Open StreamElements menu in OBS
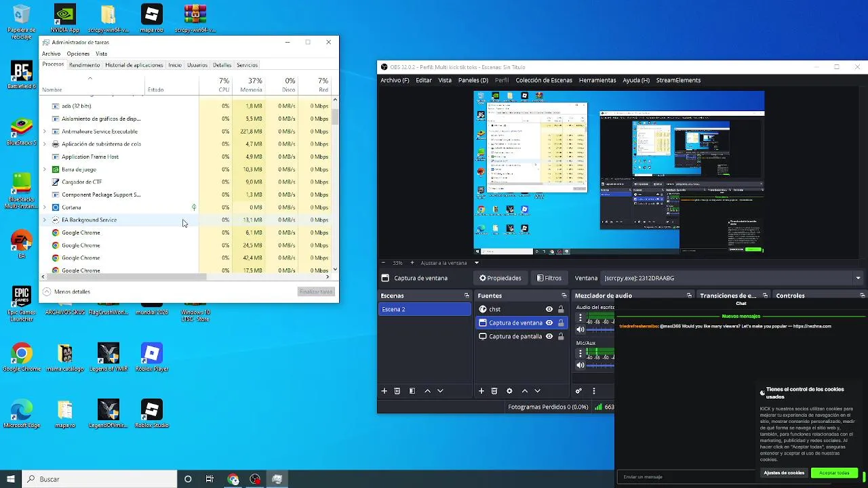 pos(678,80)
